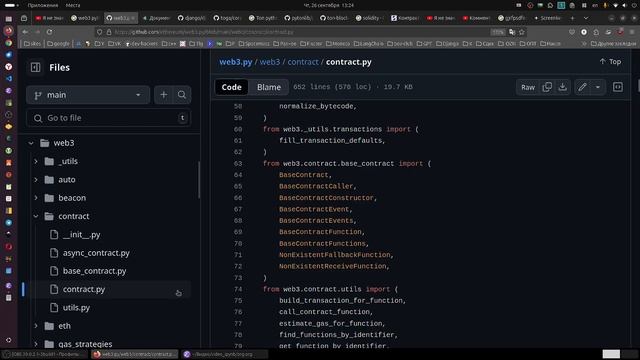Image resolution: width=640 pixels, height=360 pixels.
Task: Expand the _utils folder
Action: click(36, 162)
